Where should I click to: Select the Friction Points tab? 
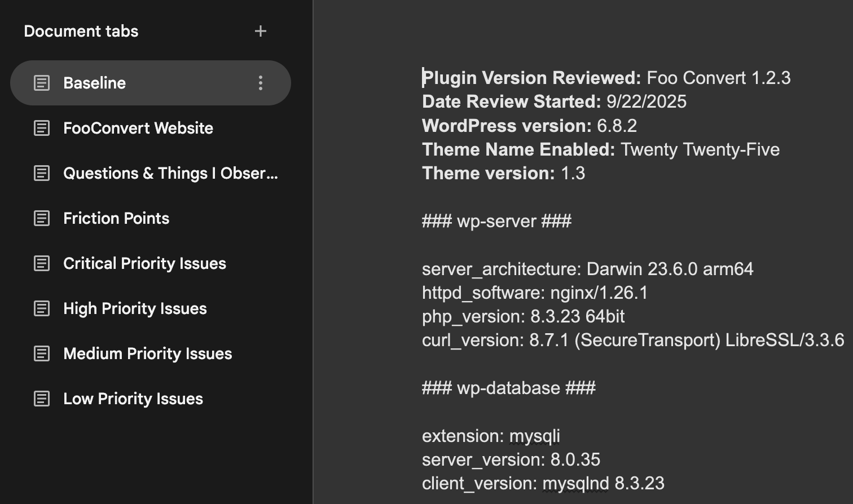(x=116, y=218)
